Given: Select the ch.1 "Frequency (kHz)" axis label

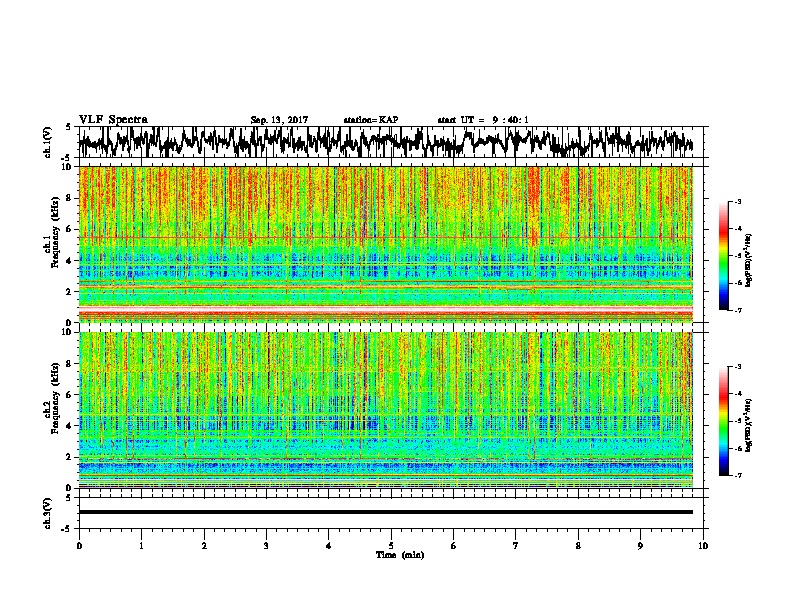Looking at the screenshot, I should coord(55,232).
